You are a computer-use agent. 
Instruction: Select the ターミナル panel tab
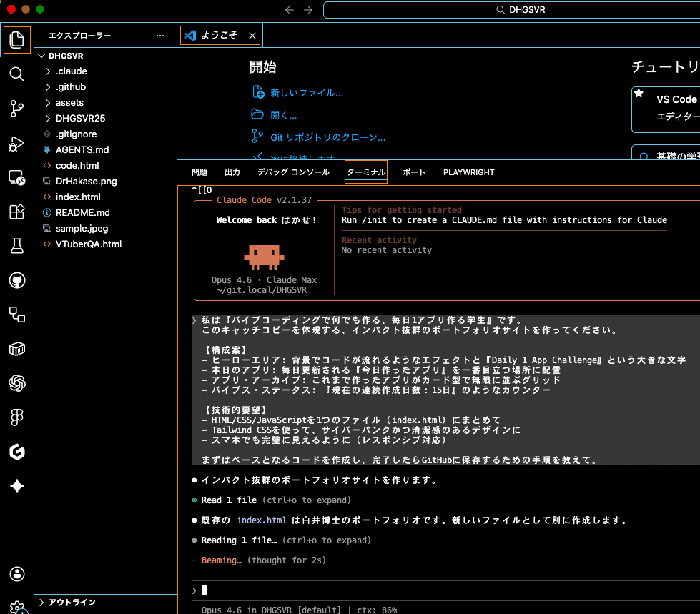(366, 172)
